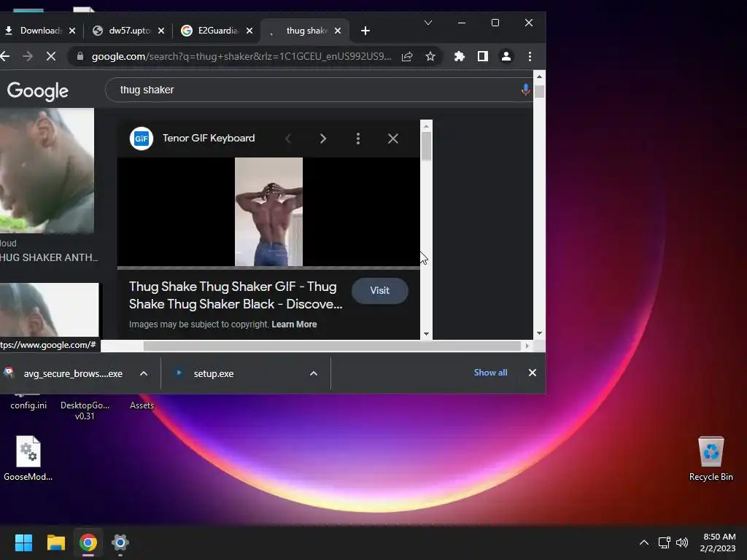Open Chrome three-dot menu
Screen dimensions: 747x560
[530, 56]
